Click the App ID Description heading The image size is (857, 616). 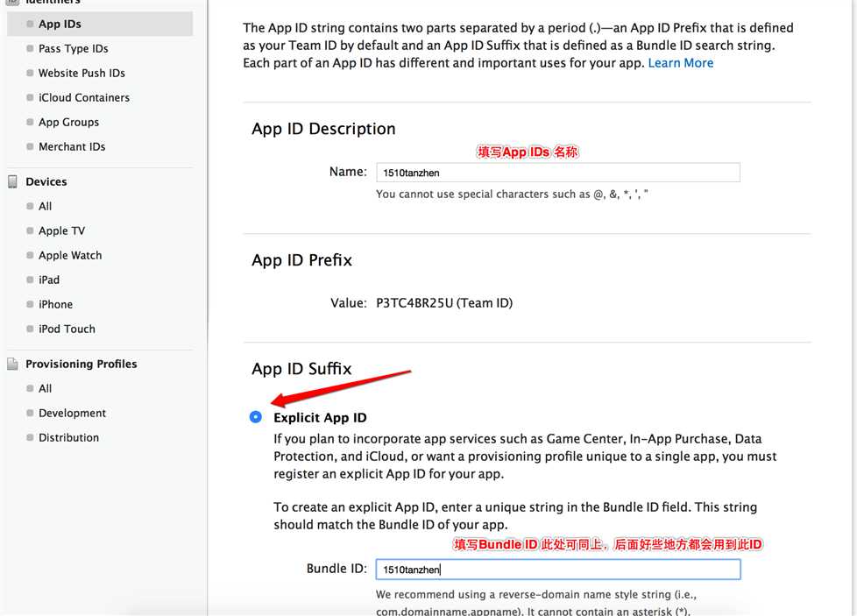click(323, 129)
